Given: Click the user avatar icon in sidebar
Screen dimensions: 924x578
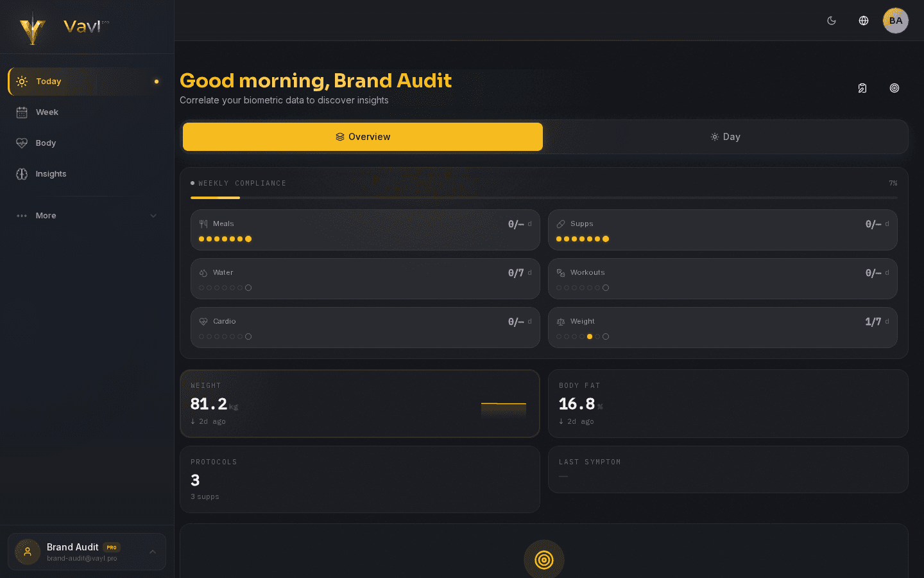Looking at the screenshot, I should [28, 552].
